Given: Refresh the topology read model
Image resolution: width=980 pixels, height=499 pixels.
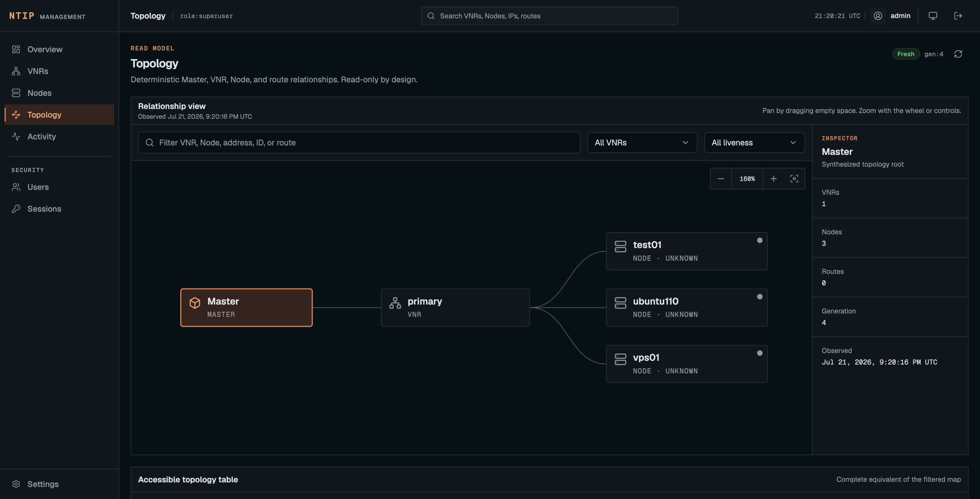Looking at the screenshot, I should pyautogui.click(x=958, y=54).
